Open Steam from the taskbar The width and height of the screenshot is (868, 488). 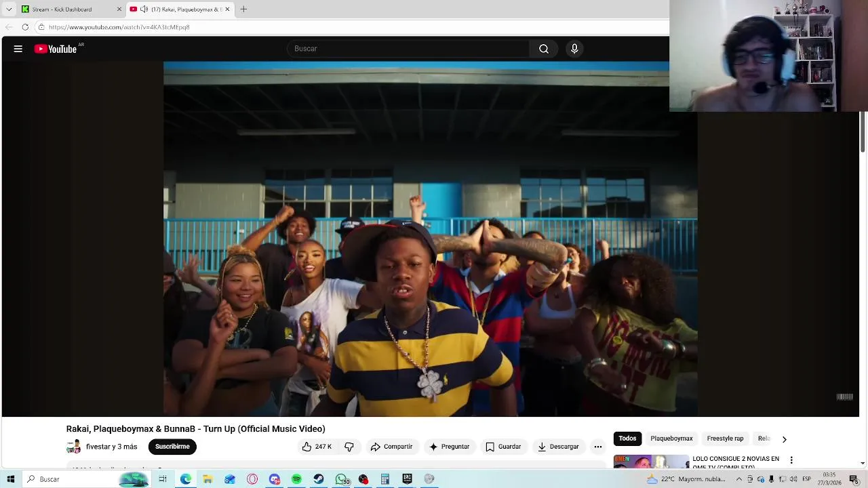point(319,479)
